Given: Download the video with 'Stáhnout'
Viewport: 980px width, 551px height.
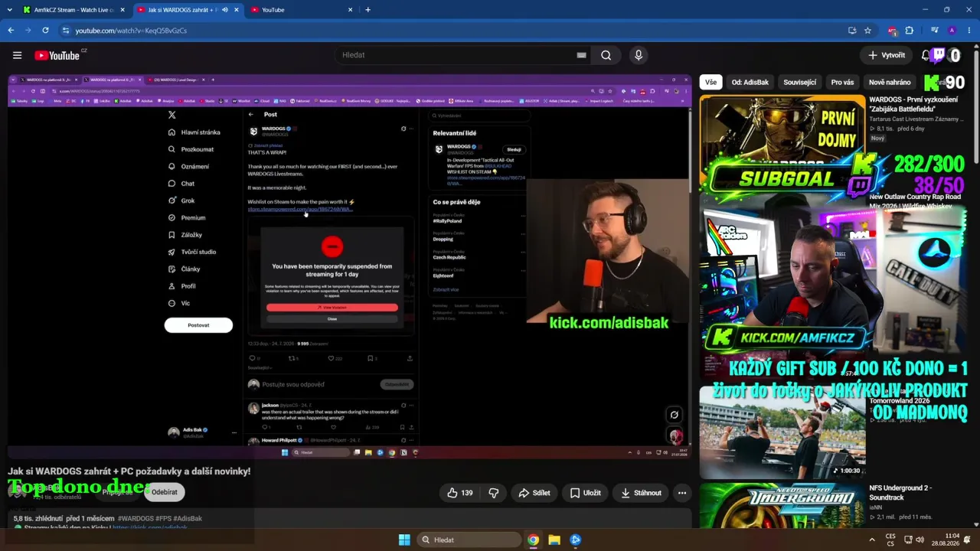Looking at the screenshot, I should point(641,493).
